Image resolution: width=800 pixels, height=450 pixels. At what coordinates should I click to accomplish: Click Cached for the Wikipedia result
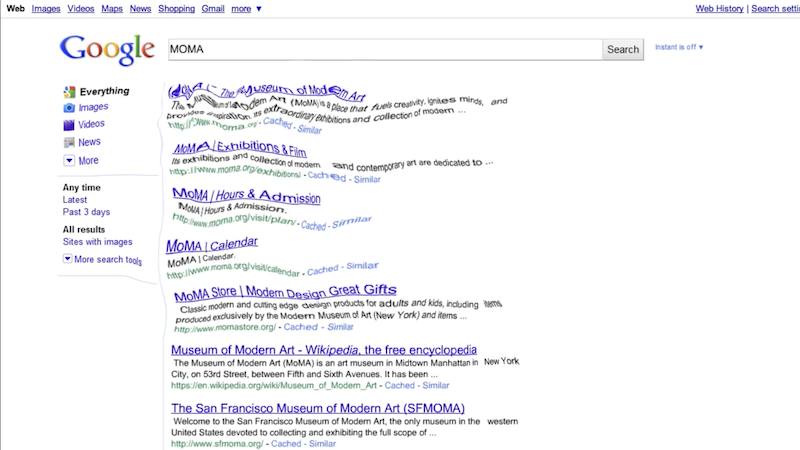point(399,385)
